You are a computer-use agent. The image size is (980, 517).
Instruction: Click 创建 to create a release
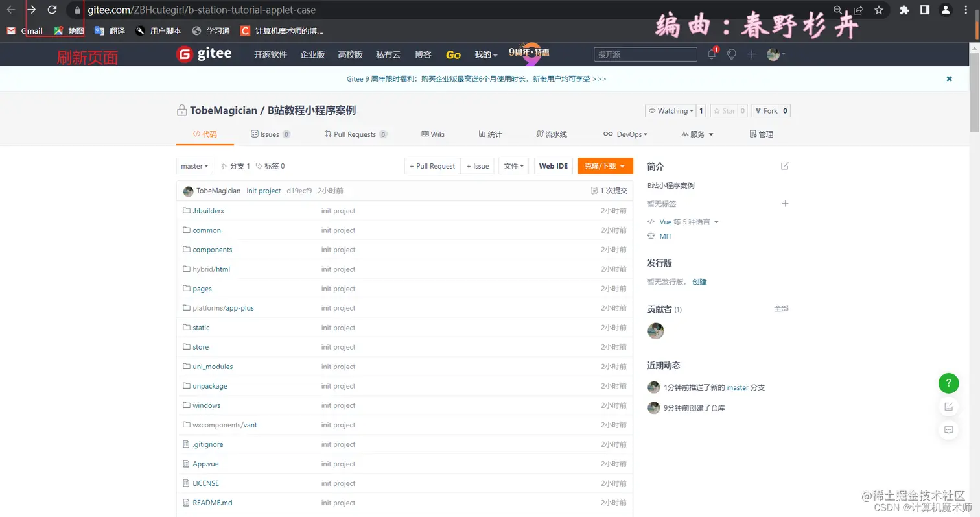[700, 282]
